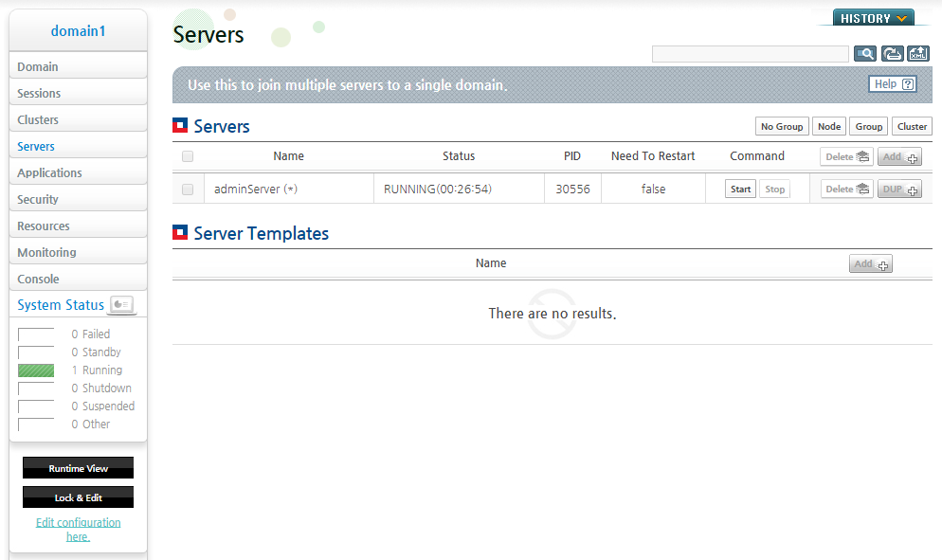Open the Clusters menu item
This screenshot has width=942, height=560.
78,119
